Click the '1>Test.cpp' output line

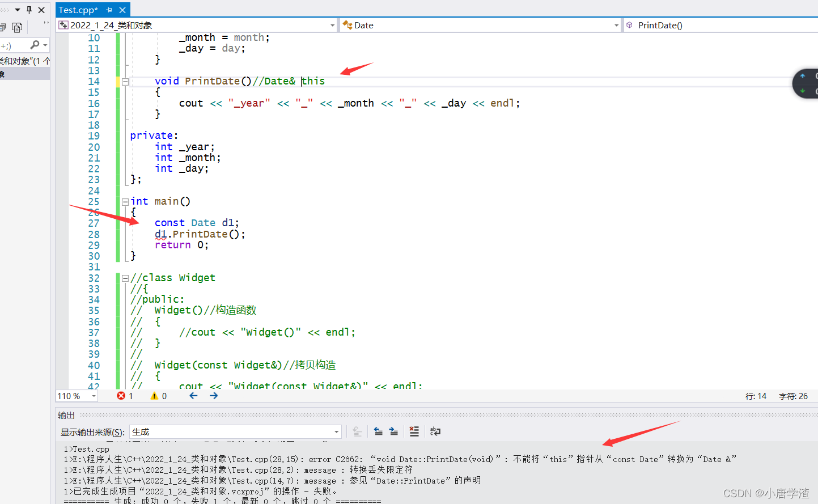coord(86,449)
